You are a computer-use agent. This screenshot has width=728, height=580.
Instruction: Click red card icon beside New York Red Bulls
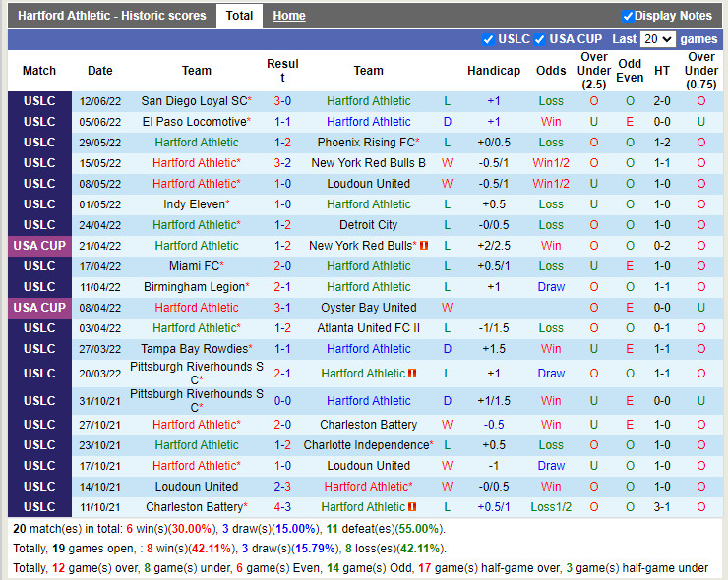(x=424, y=246)
